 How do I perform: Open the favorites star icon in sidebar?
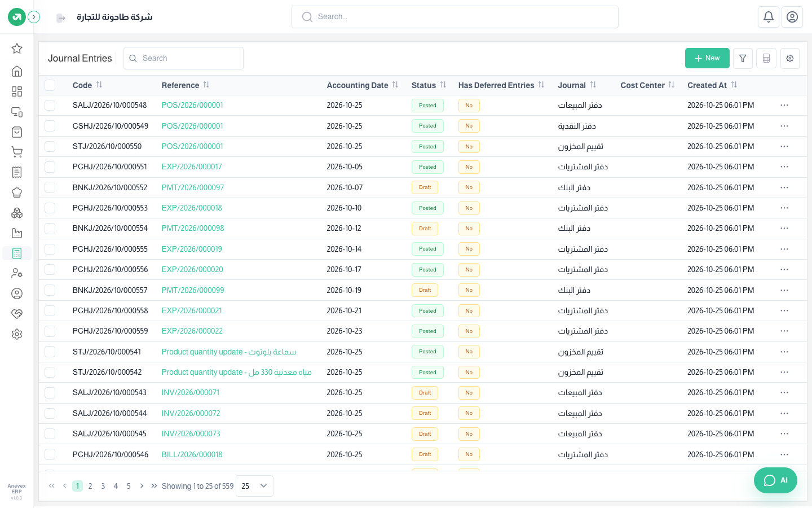(x=17, y=49)
